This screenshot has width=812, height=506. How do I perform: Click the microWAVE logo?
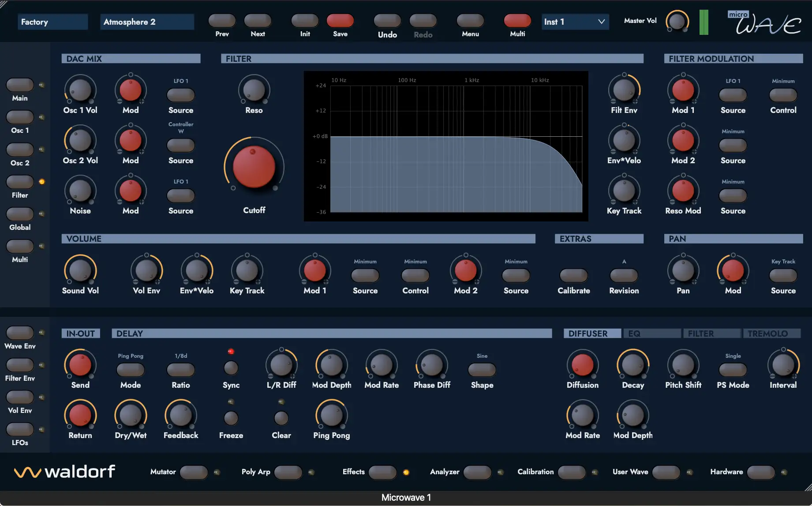click(764, 23)
